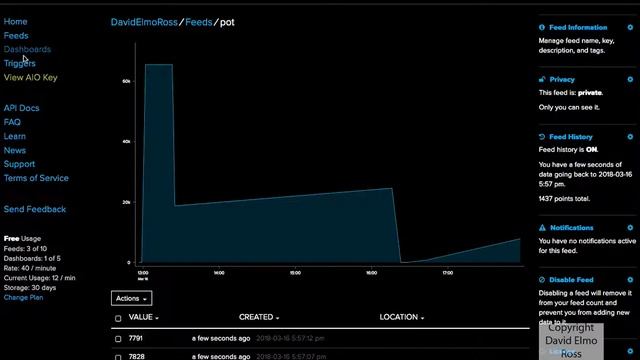Click the Privacy heading

click(x=562, y=80)
